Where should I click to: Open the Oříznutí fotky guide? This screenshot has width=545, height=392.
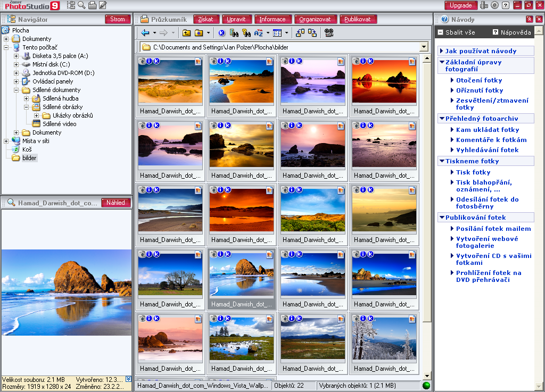tap(480, 90)
